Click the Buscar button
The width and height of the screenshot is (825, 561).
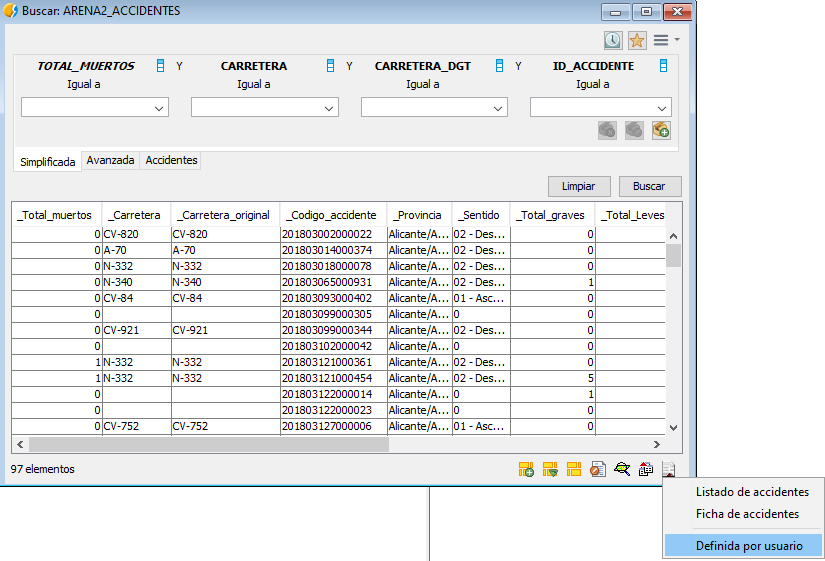coord(649,186)
